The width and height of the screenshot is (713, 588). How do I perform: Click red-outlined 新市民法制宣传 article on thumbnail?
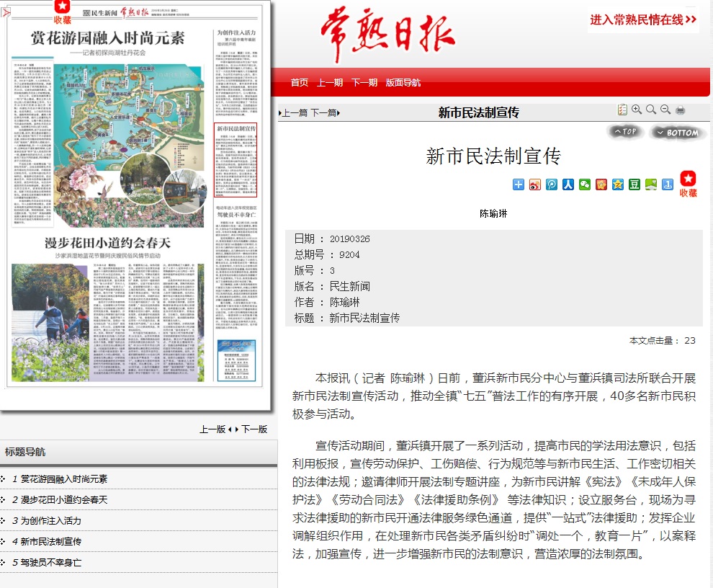click(x=236, y=160)
